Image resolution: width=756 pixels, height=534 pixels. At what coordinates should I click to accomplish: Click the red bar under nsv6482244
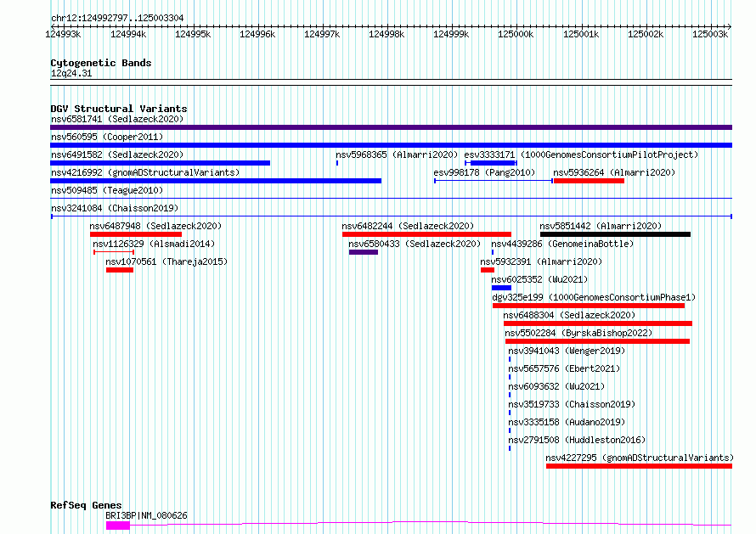426,234
